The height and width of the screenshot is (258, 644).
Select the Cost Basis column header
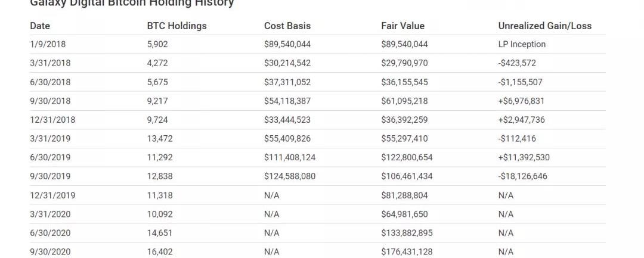(x=287, y=26)
